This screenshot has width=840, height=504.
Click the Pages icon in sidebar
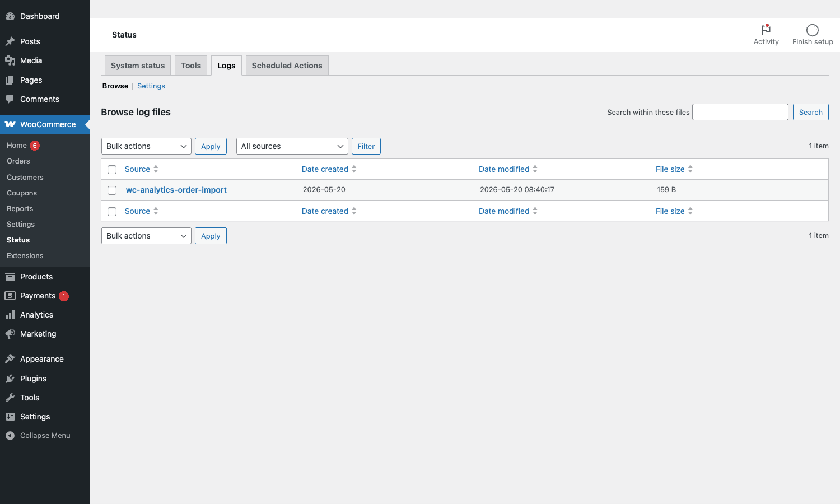(10, 80)
